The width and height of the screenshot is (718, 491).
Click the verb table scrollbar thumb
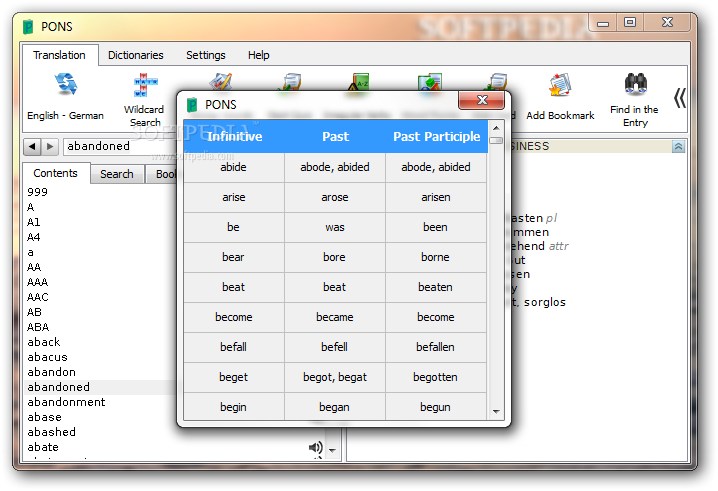496,141
